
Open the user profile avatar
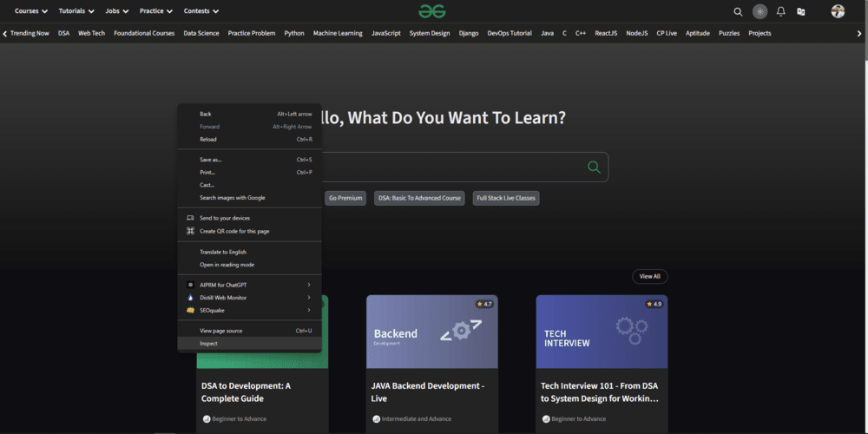coord(838,11)
